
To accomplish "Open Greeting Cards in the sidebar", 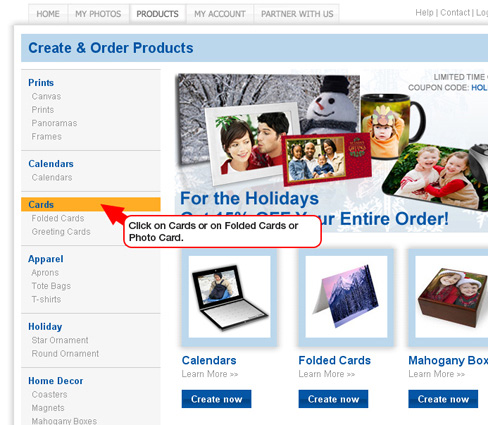I will click(61, 232).
